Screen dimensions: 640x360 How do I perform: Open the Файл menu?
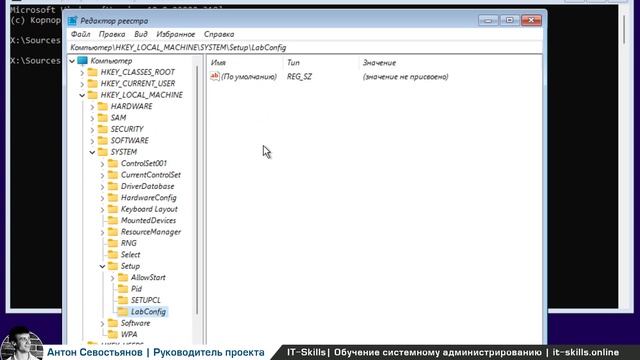[x=80, y=34]
